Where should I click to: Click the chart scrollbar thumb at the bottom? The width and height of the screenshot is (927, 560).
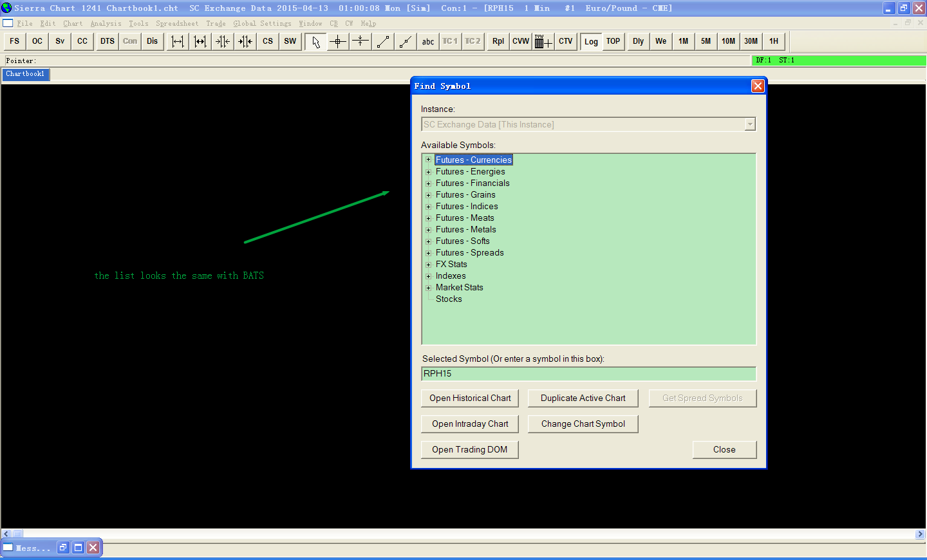click(17, 534)
